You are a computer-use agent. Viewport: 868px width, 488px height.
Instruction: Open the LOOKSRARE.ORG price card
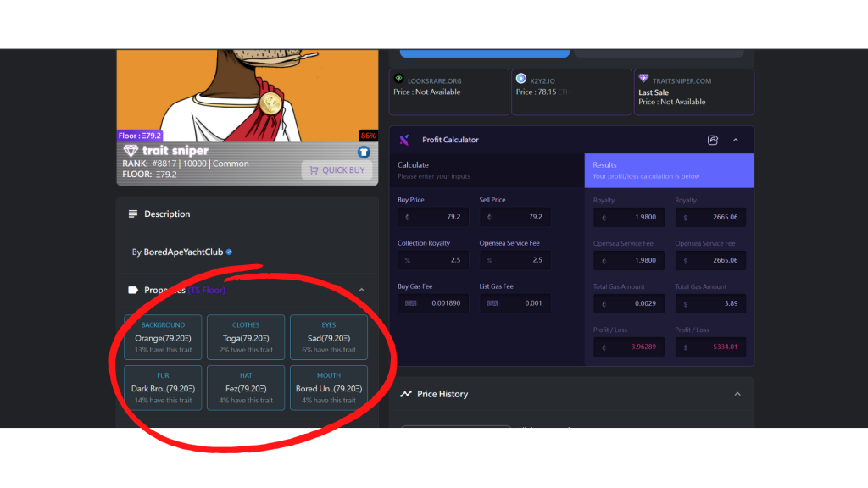(x=449, y=91)
